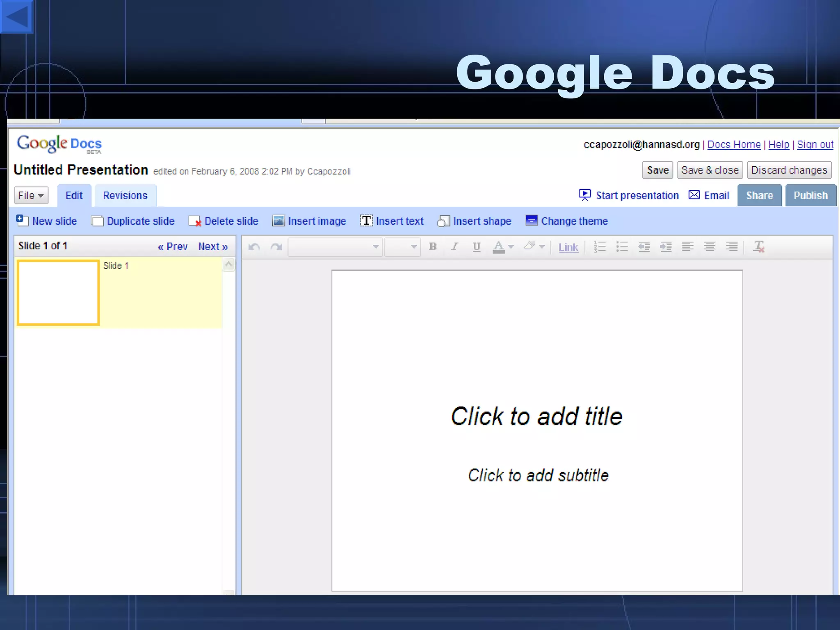Open the text color picker
840x630 pixels.
(x=503, y=247)
